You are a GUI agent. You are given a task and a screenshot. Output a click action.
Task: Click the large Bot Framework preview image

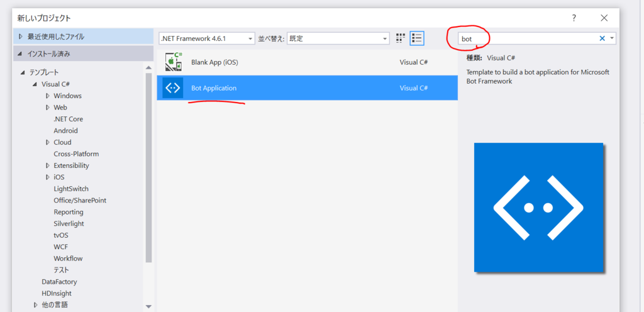[538, 208]
